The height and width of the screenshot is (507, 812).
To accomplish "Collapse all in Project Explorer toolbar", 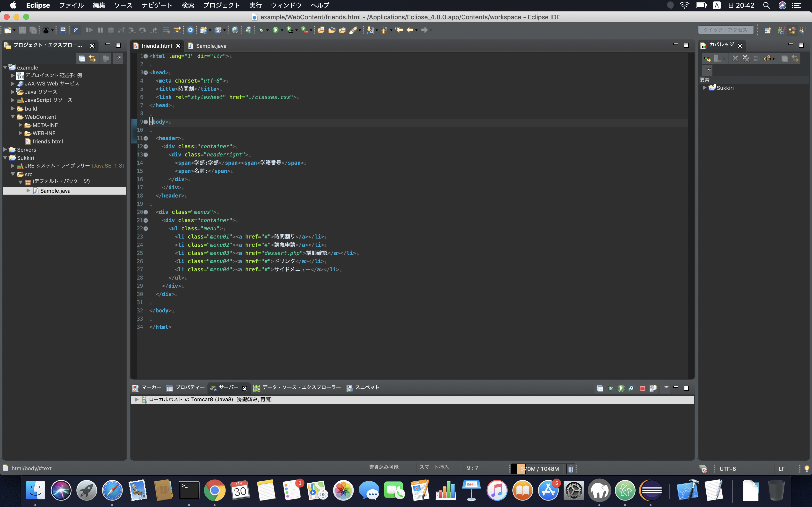I will 81,59.
